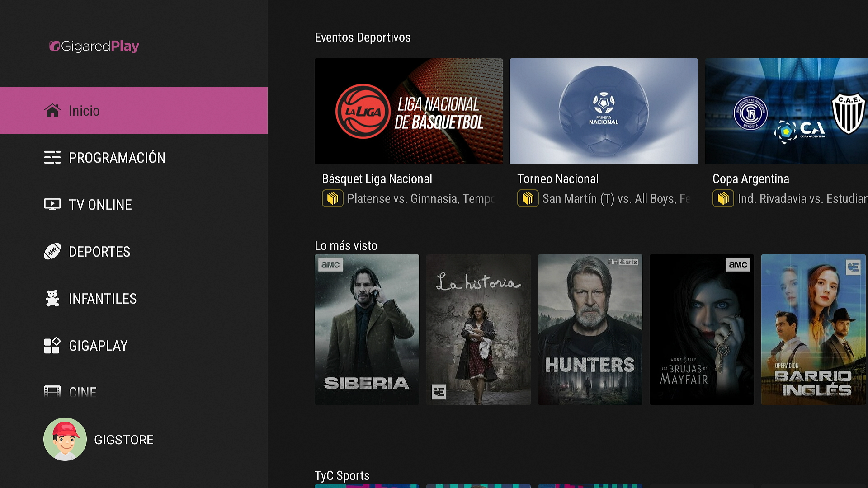Click yellow channel badge under Torneo Nacional
This screenshot has width=868, height=488.
[528, 198]
